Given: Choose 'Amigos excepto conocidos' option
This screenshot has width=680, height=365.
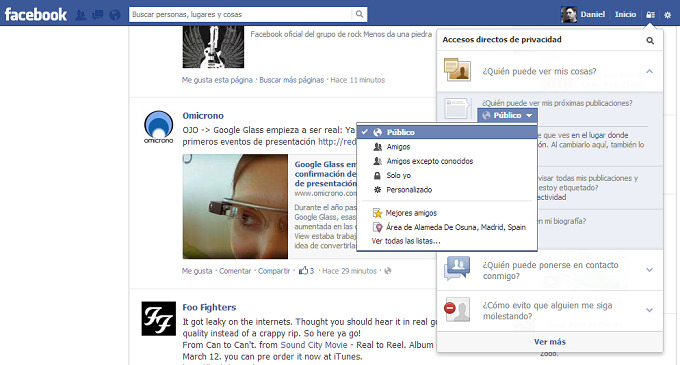Looking at the screenshot, I should coord(447,161).
